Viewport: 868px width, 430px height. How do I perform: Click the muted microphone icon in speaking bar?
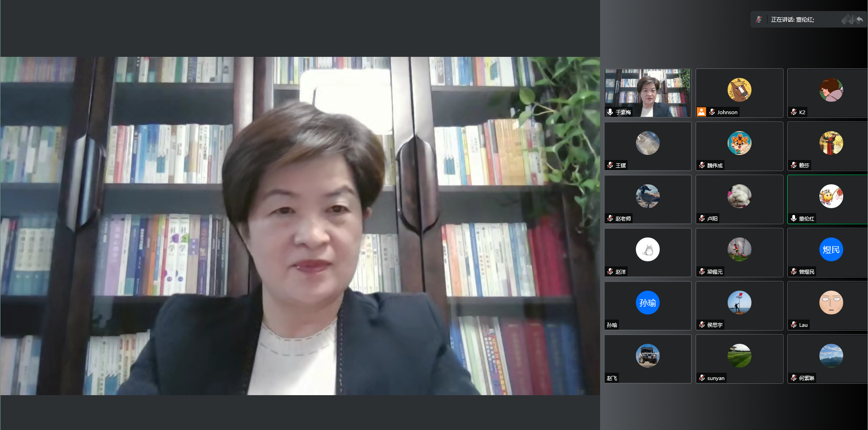(759, 20)
